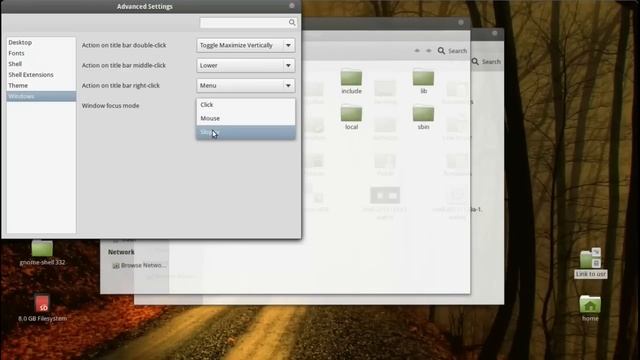Choose Sloppy focus mode option
This screenshot has width=640, height=360.
click(x=245, y=132)
